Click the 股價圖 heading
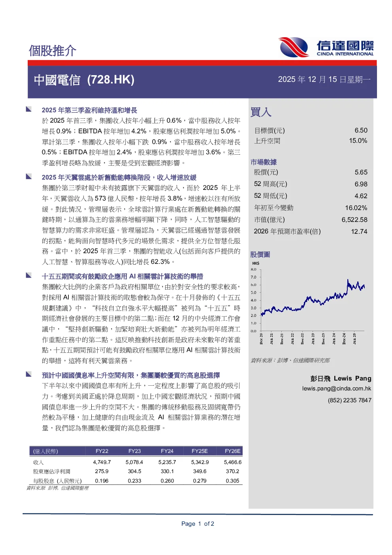 coord(260,254)
